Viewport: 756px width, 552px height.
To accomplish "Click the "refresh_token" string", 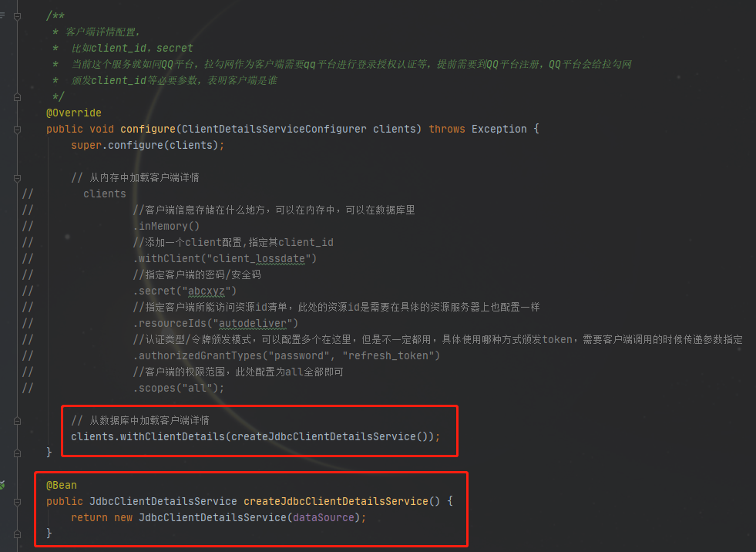I will 388,355.
